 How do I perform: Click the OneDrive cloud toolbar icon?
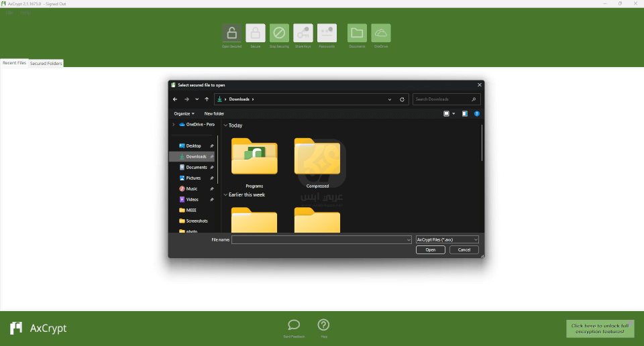coord(381,34)
